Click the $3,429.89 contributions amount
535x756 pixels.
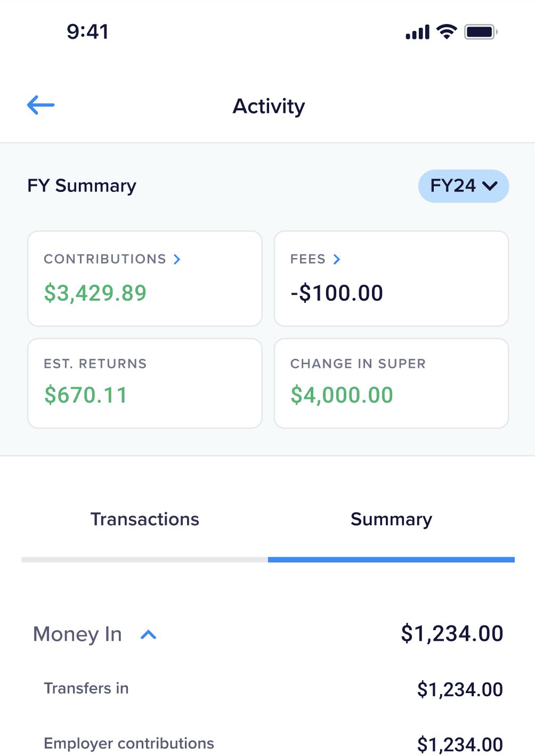pyautogui.click(x=95, y=293)
